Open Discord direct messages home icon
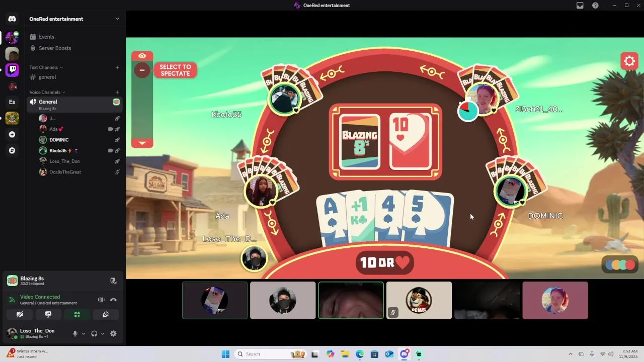The width and height of the screenshot is (644, 362). click(12, 19)
